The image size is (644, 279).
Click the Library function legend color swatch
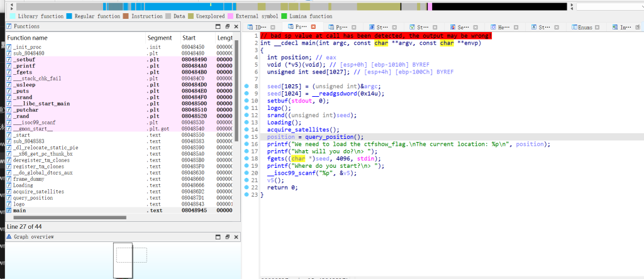tap(13, 16)
